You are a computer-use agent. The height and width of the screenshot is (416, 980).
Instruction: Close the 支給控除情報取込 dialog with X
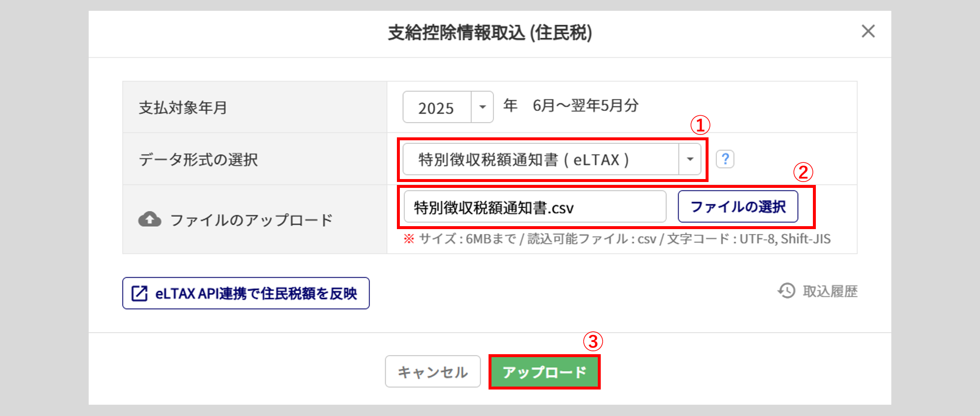pos(868,31)
